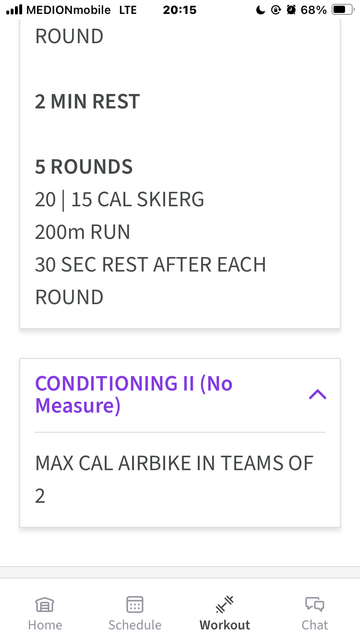
Task: Tap the Workout dumbbell icon
Action: pyautogui.click(x=224, y=604)
